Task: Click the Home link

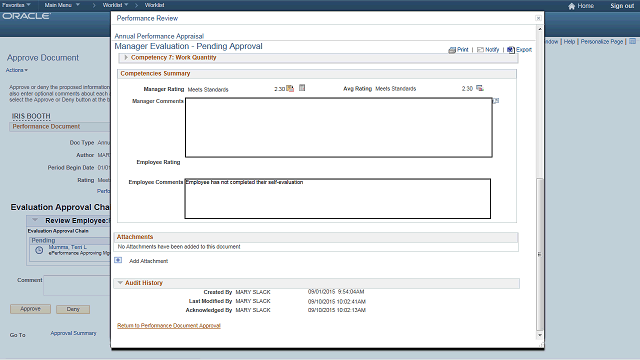Action: [585, 6]
